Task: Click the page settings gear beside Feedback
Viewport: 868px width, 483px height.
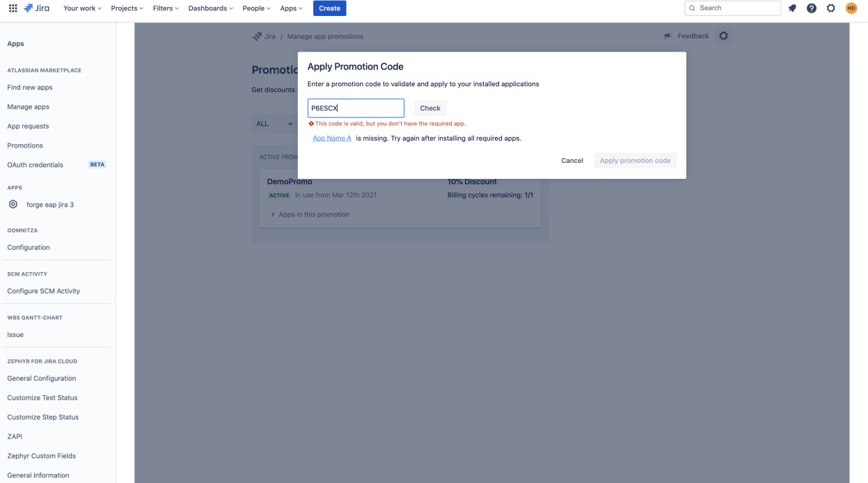Action: (724, 36)
